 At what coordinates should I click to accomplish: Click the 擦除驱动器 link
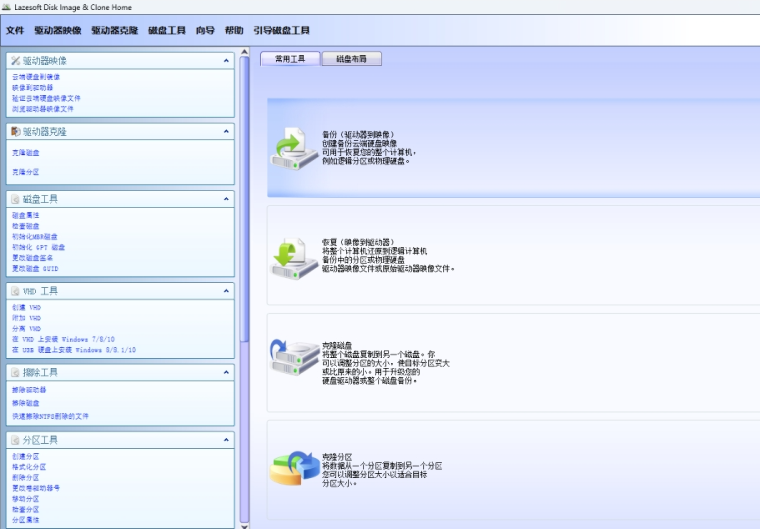click(29, 390)
